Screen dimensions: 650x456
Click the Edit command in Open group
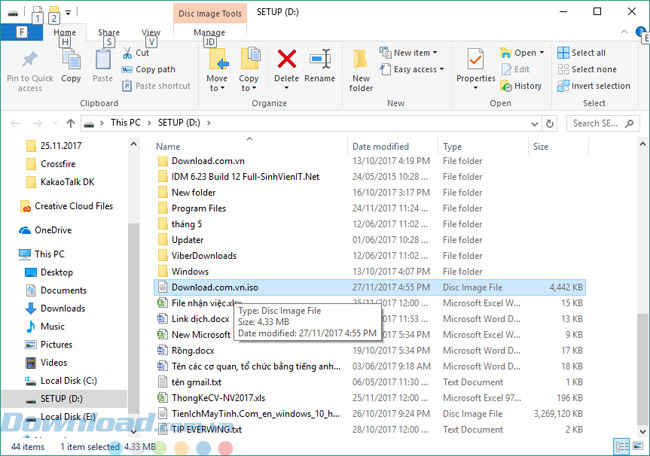click(x=515, y=69)
